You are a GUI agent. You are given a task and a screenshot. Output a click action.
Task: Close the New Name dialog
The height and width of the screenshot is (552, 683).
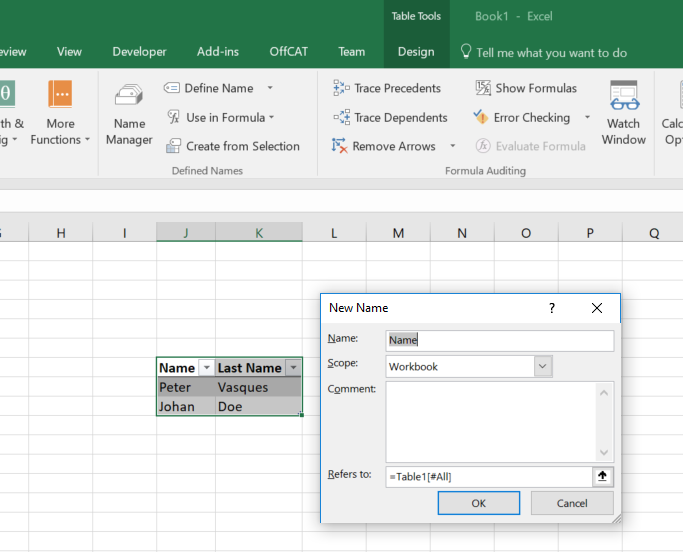click(x=597, y=308)
